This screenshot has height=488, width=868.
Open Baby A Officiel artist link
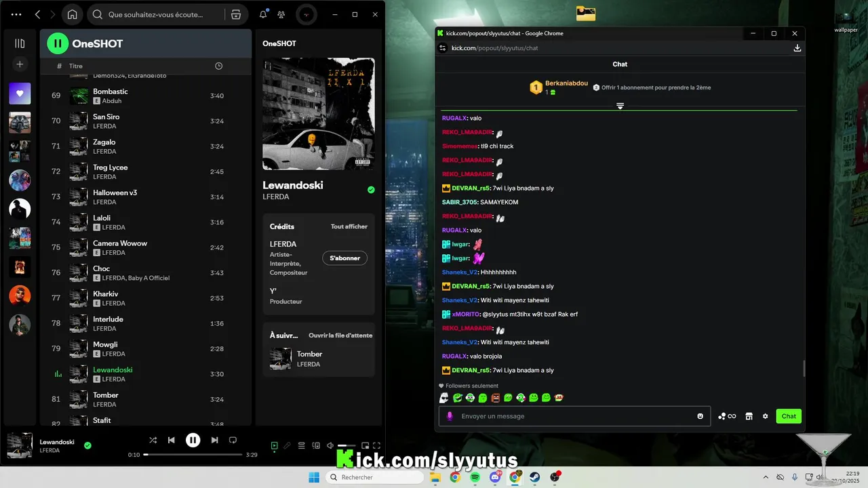(149, 278)
